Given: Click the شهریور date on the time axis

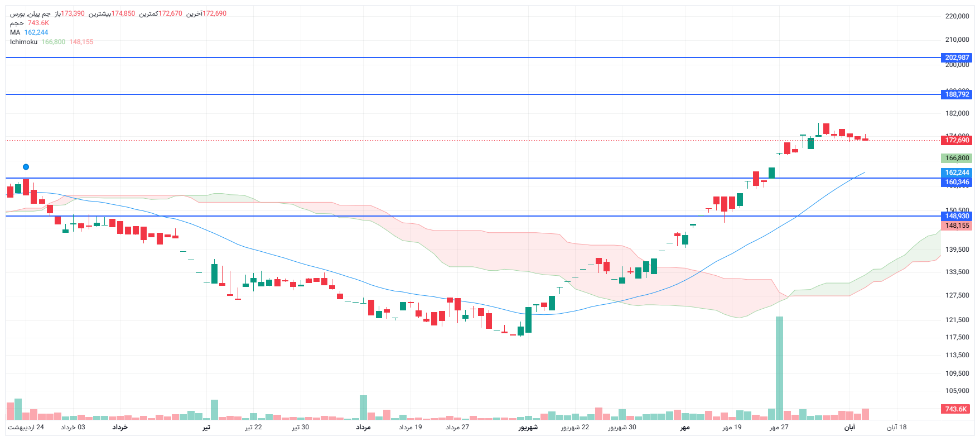Looking at the screenshot, I should click(528, 427).
